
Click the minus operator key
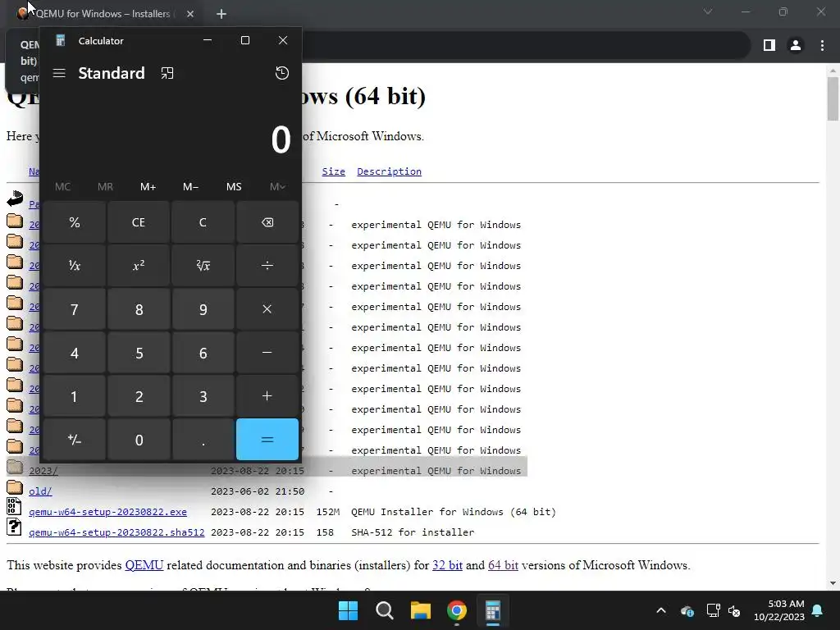click(267, 353)
